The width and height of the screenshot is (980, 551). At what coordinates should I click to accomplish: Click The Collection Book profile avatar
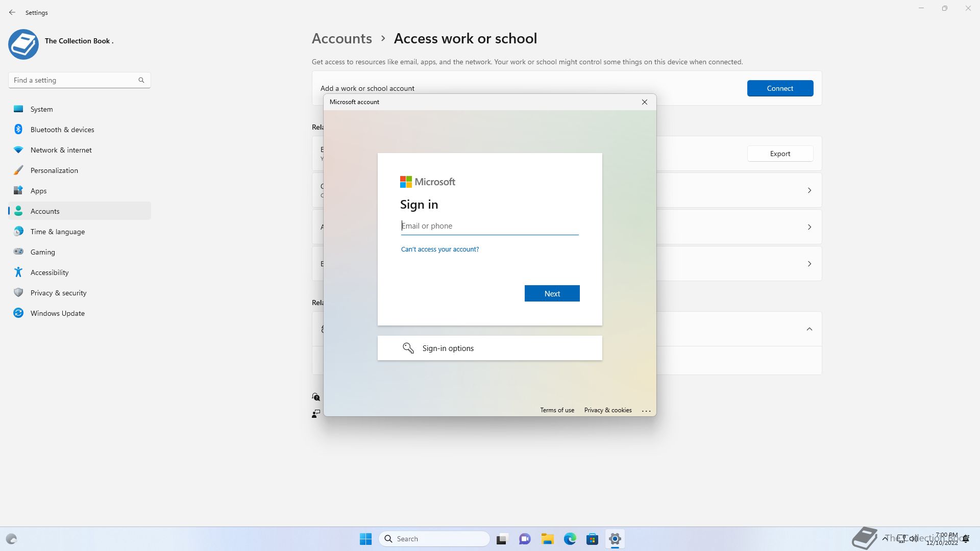(23, 44)
